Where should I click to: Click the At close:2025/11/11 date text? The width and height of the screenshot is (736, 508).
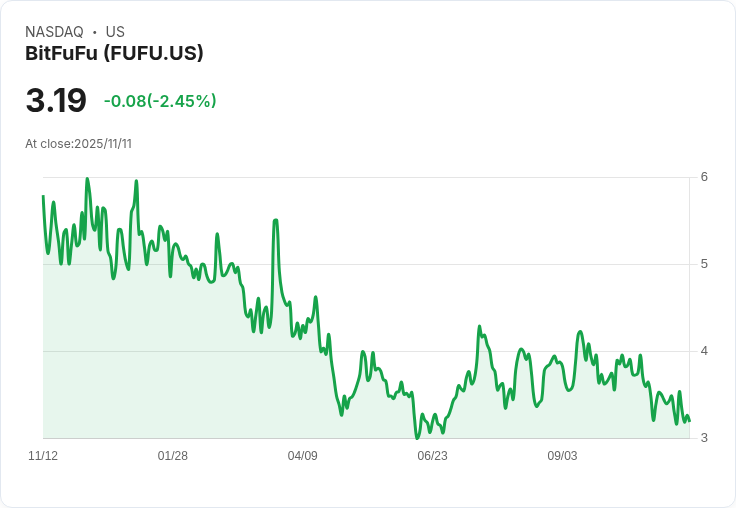point(78,144)
